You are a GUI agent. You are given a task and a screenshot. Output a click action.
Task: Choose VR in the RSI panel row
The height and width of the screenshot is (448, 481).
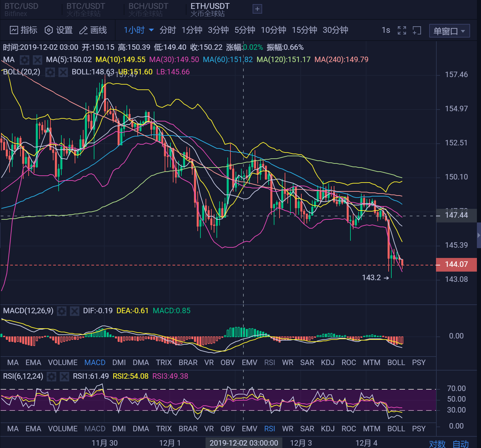pos(209,429)
